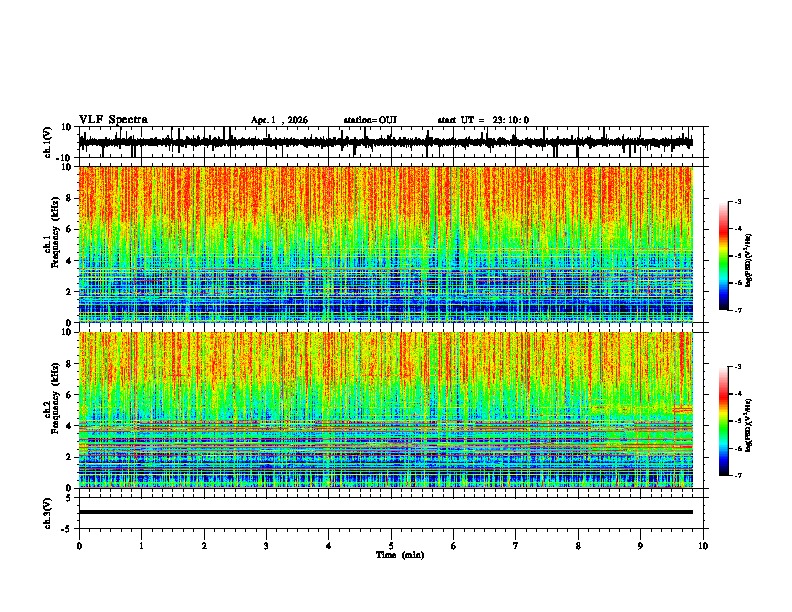This screenshot has height=612, width=792.
Task: Click the "2" kHz tick on ch.1 frequency axis
Action: (x=70, y=292)
